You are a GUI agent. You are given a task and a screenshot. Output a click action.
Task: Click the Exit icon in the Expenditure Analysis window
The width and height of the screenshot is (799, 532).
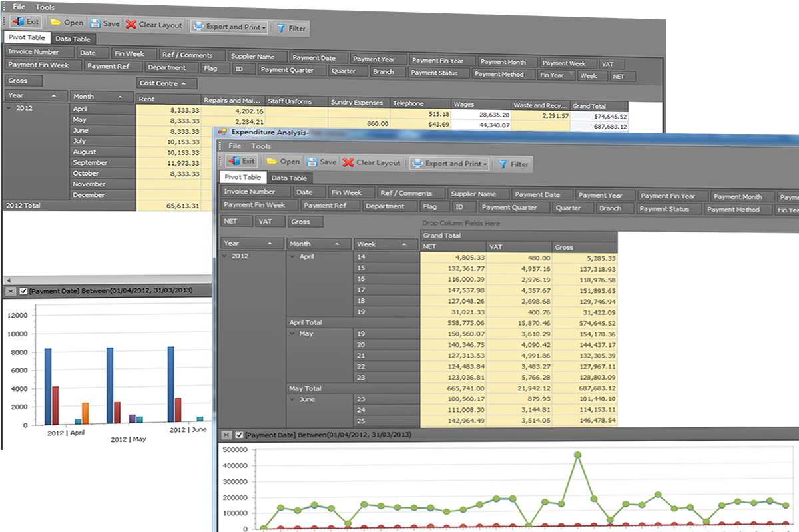tap(234, 162)
